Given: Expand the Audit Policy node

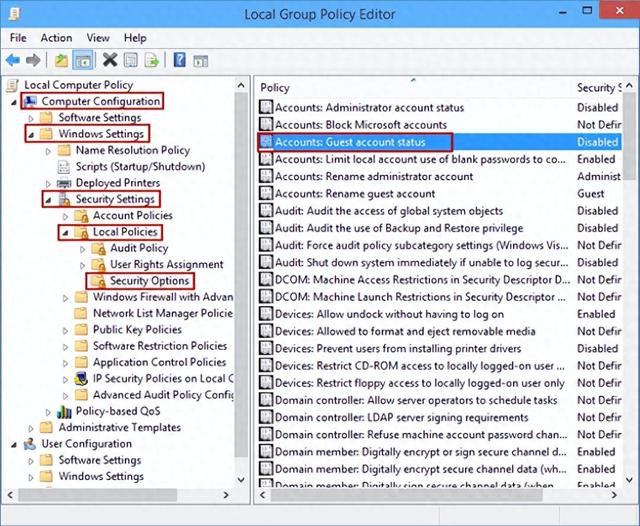Looking at the screenshot, I should click(82, 249).
